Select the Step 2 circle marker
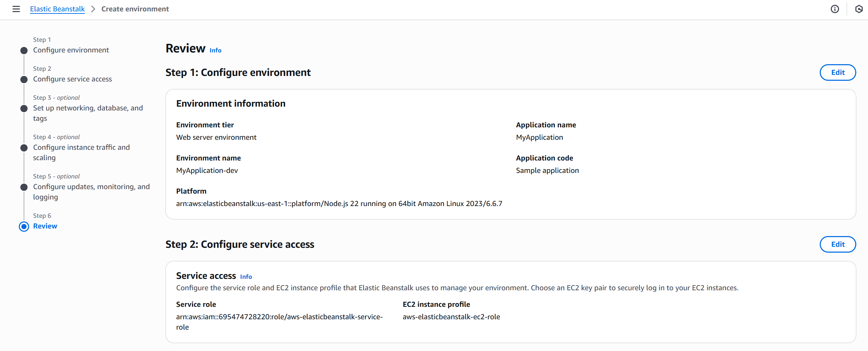Image resolution: width=868 pixels, height=351 pixels. [x=24, y=80]
